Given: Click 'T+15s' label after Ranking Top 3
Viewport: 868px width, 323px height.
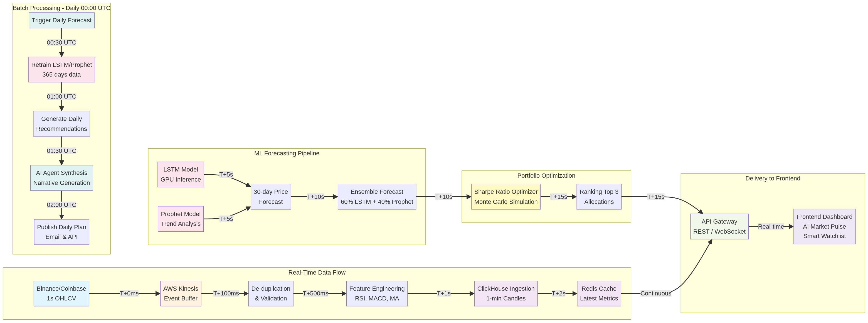Looking at the screenshot, I should [x=656, y=197].
